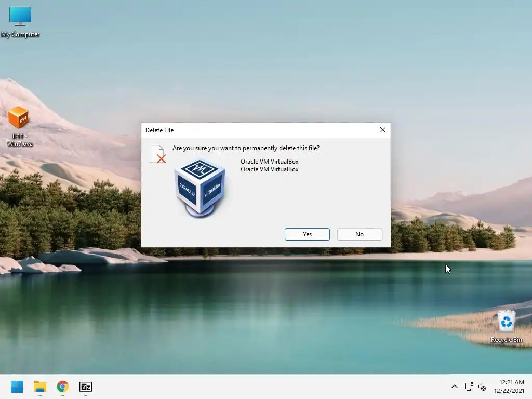The image size is (532, 399).
Task: Click the muted volume tray icon
Action: [482, 387]
